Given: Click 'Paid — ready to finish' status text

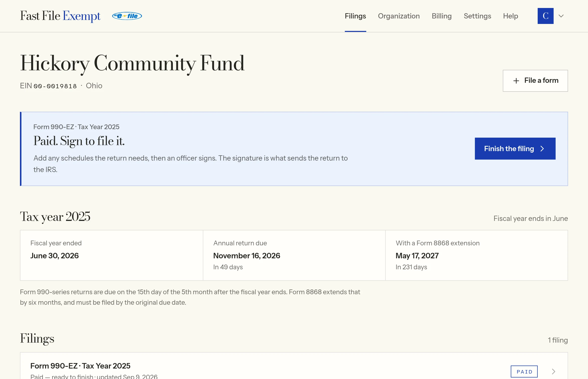Looking at the screenshot, I should click(x=62, y=377).
